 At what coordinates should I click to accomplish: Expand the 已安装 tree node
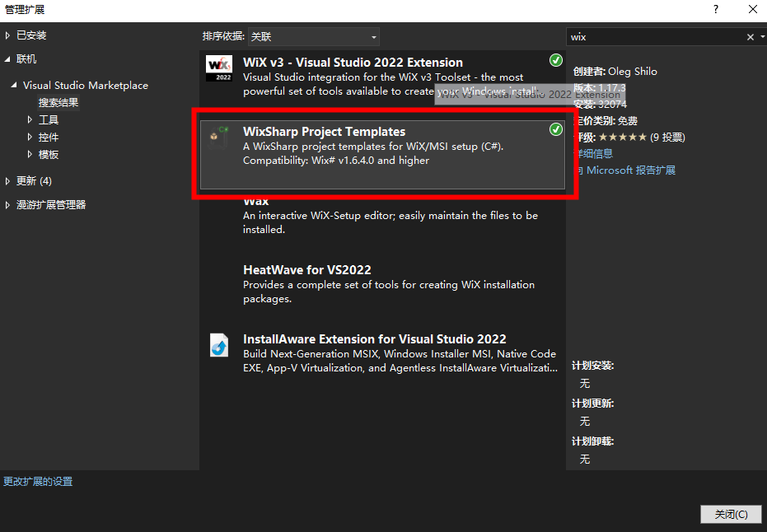pos(7,35)
